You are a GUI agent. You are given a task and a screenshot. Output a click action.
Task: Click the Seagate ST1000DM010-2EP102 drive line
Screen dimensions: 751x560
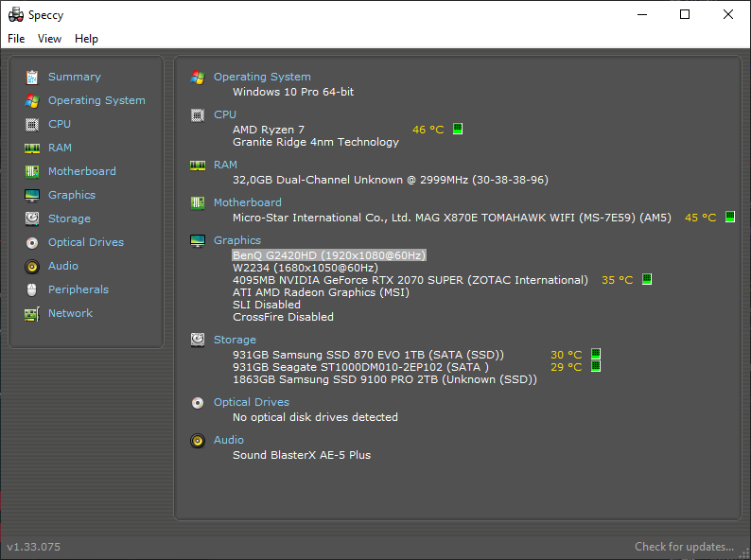point(360,367)
